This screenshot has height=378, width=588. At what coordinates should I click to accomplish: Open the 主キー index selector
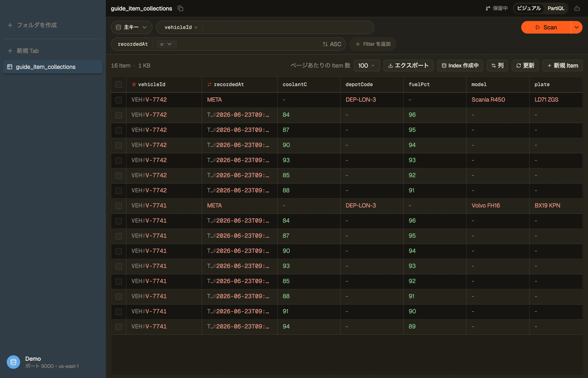pos(131,27)
